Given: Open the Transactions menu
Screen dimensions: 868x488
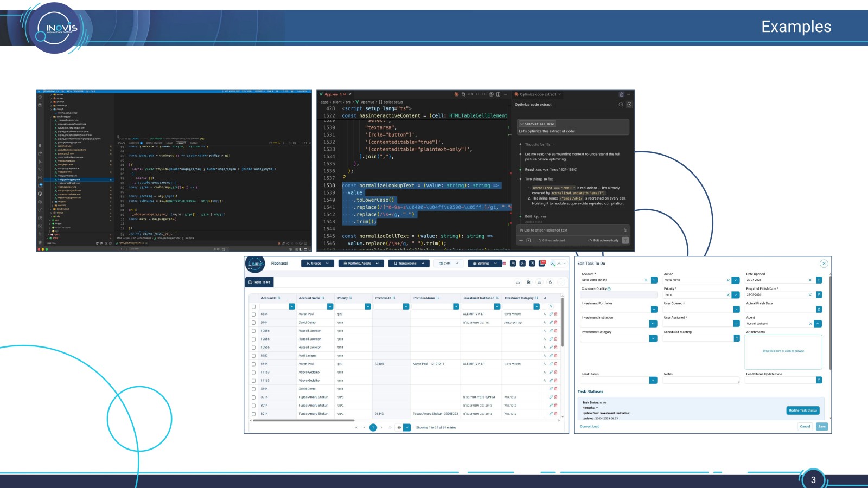Looking at the screenshot, I should [409, 263].
